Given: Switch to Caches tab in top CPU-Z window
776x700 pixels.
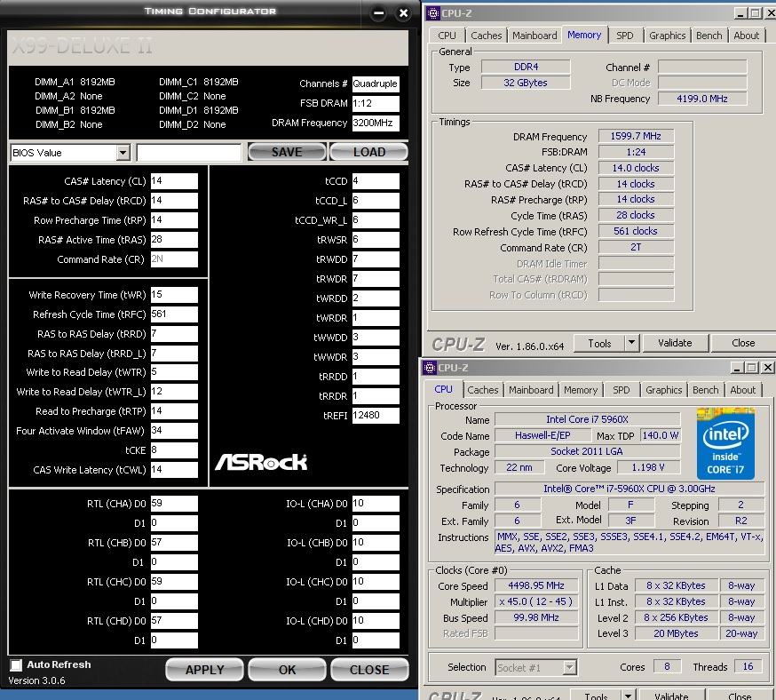Looking at the screenshot, I should point(486,36).
